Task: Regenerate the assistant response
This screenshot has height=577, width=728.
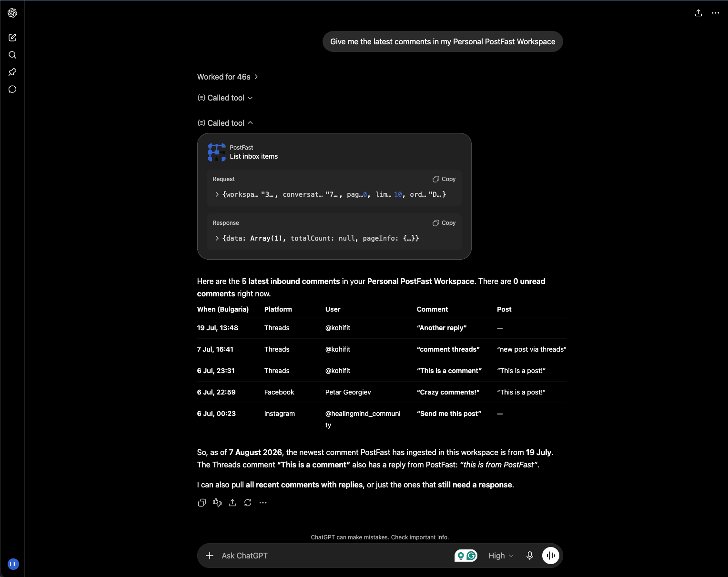Action: coord(248,503)
